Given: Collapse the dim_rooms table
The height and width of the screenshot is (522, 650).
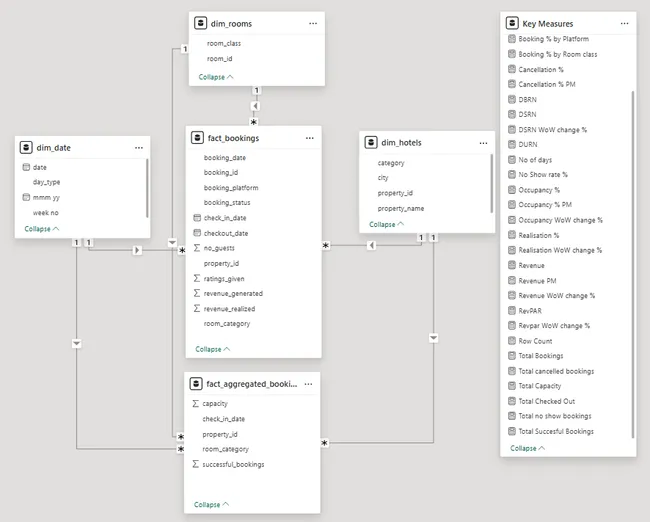Looking at the screenshot, I should click(216, 77).
